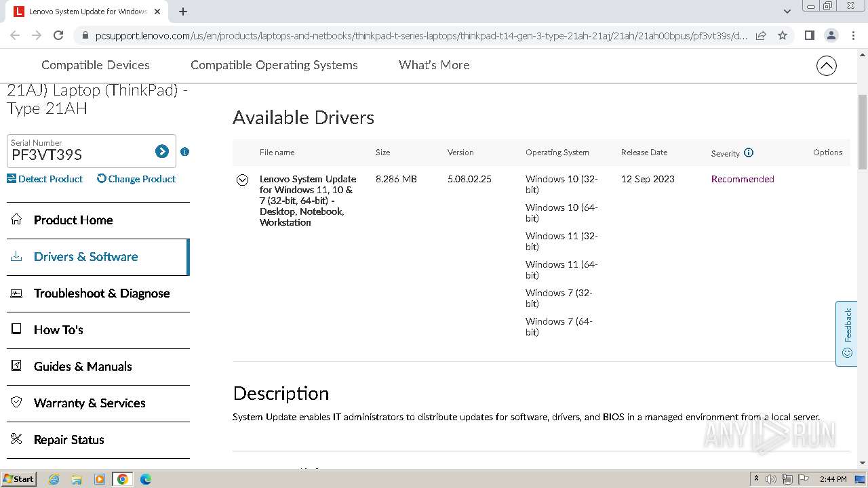Jump to What's More section
868x488 pixels.
click(x=434, y=65)
